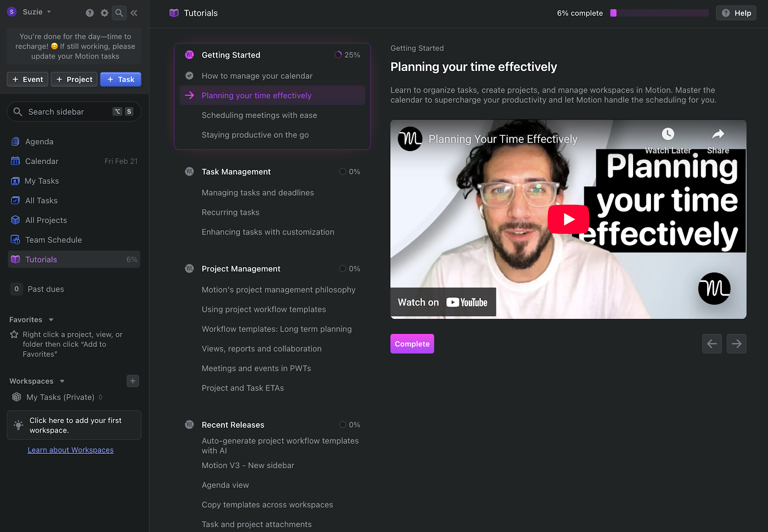Screen dimensions: 768x532
Task: Click the Getting Started 25% progress ring
Action: tap(338, 55)
